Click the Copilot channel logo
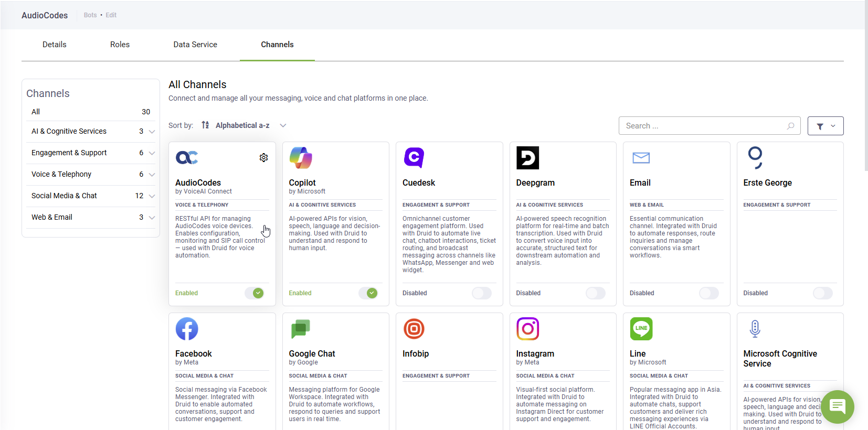 pos(301,158)
